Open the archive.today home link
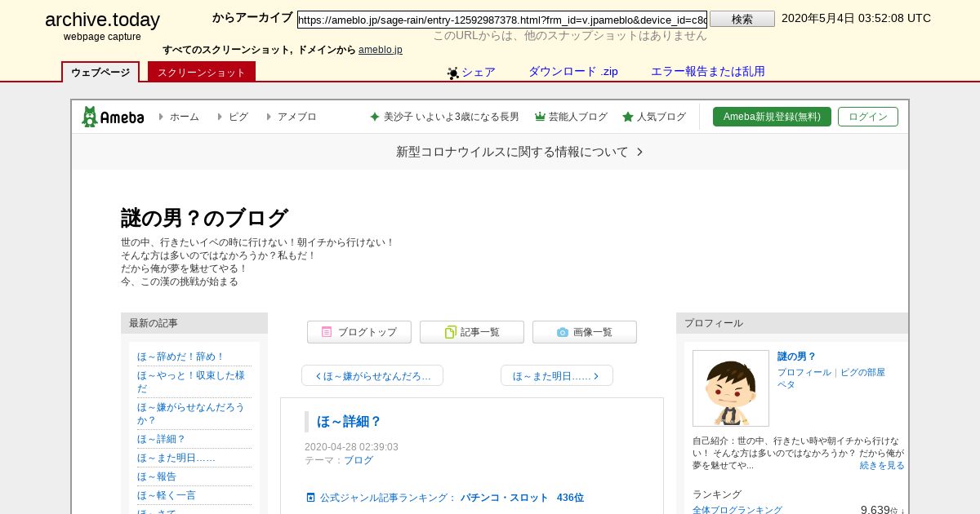The width and height of the screenshot is (980, 514). click(102, 20)
